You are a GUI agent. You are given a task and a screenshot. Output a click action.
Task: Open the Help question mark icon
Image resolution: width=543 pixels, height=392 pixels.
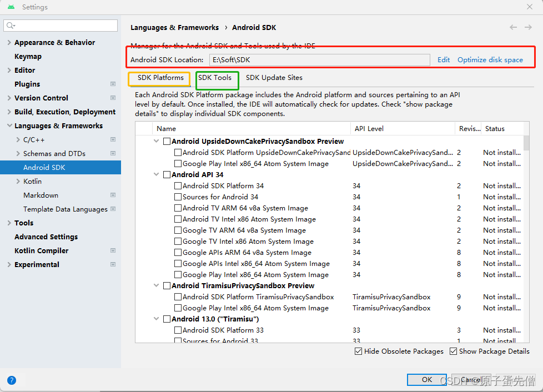[12, 380]
